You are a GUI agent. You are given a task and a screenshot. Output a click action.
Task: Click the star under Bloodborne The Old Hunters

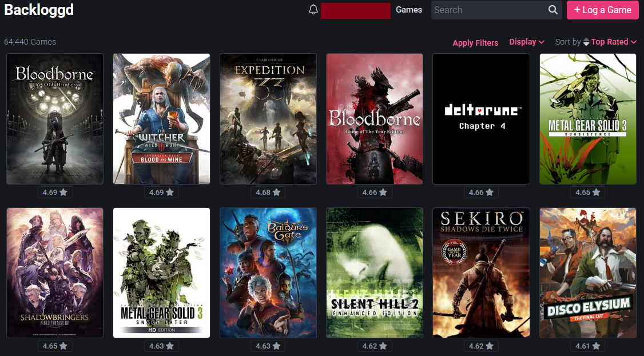point(63,193)
